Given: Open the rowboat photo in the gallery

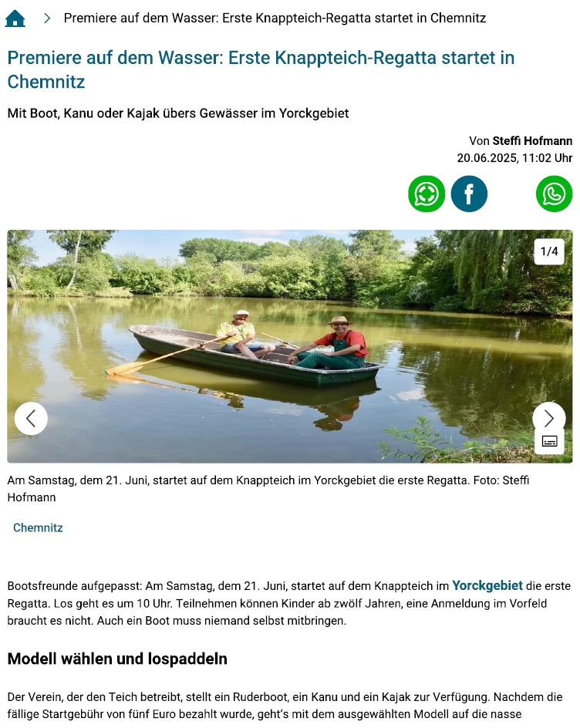Looking at the screenshot, I should (x=290, y=346).
